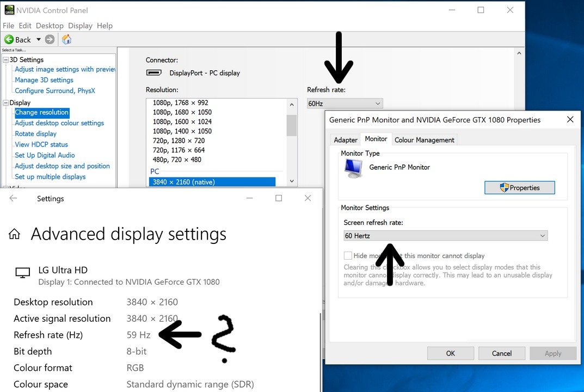Select resolution 1080p, 1400 × 1050
The height and width of the screenshot is (392, 584).
pyautogui.click(x=182, y=131)
